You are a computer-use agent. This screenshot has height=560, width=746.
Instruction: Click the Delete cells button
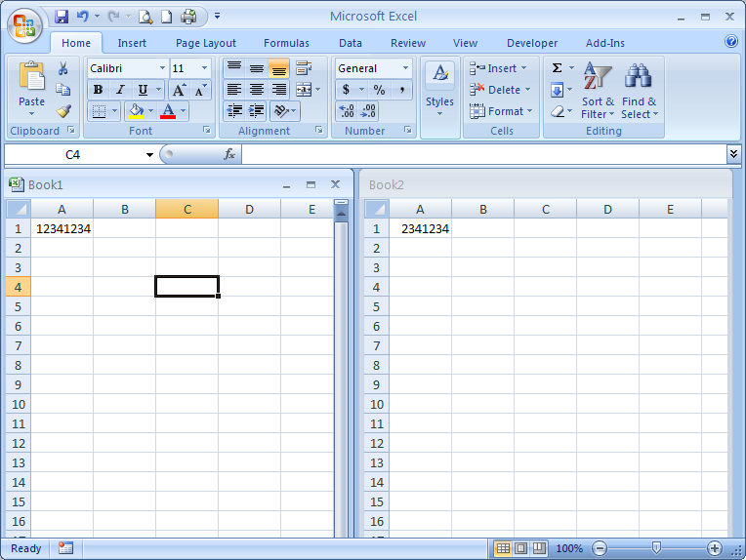tap(500, 90)
